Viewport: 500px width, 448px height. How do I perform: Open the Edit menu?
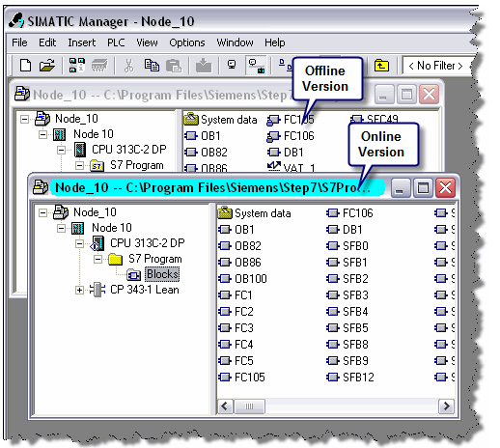pos(47,42)
